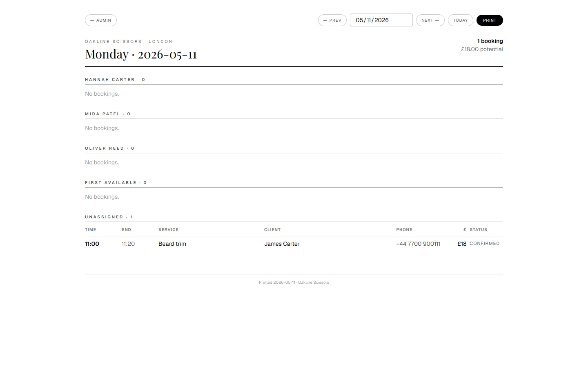
Task: Select the Unassigned section heading
Action: coord(109,217)
